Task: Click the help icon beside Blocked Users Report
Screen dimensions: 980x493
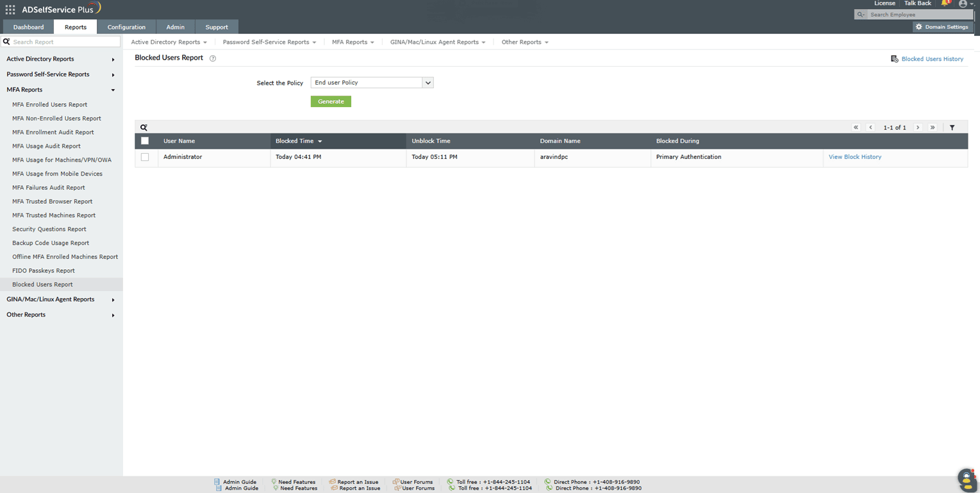Action: [x=213, y=58]
